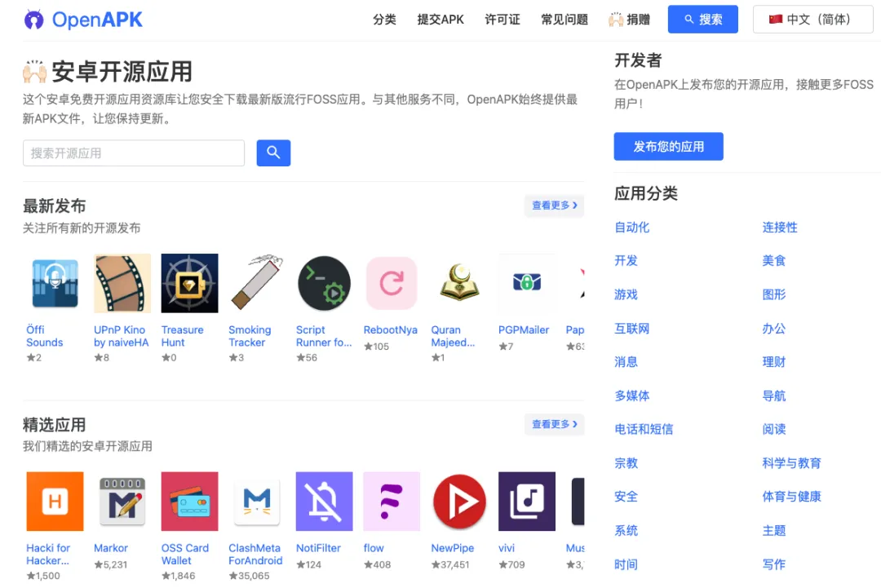Click the blue magnifier search button

(273, 153)
